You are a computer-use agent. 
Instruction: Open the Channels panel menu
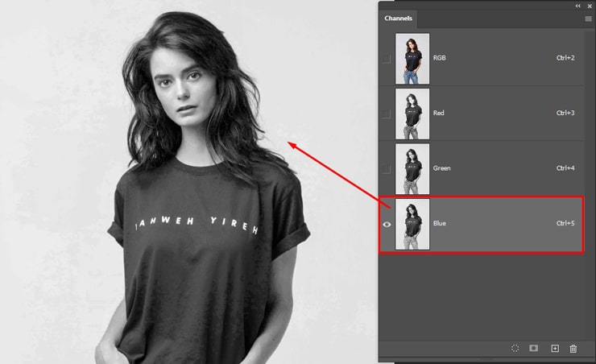point(588,18)
